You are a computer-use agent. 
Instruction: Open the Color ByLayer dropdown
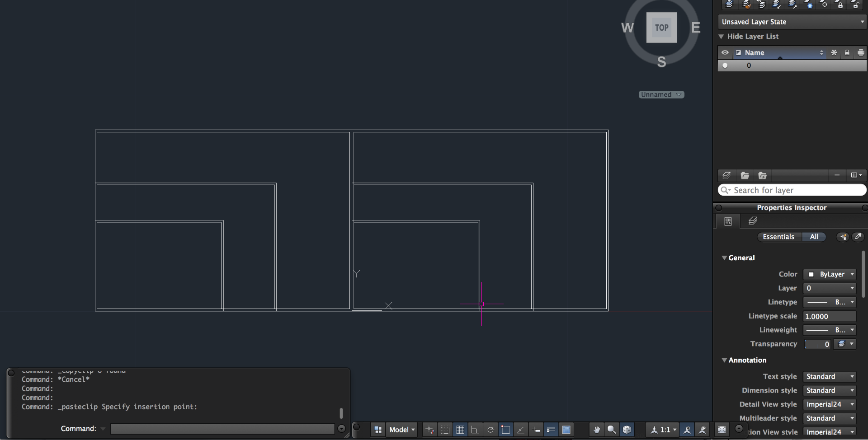click(830, 274)
